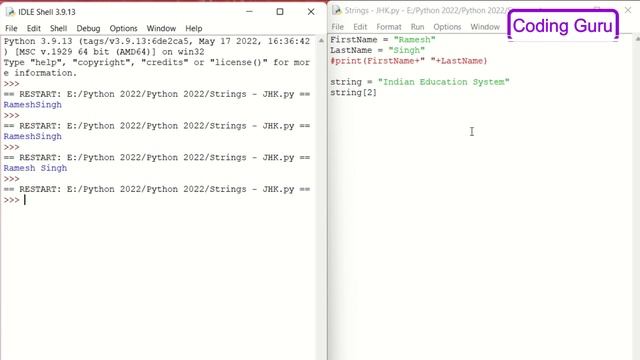Open the Options menu in IDLE Shell
The image size is (640, 360).
tap(123, 29)
